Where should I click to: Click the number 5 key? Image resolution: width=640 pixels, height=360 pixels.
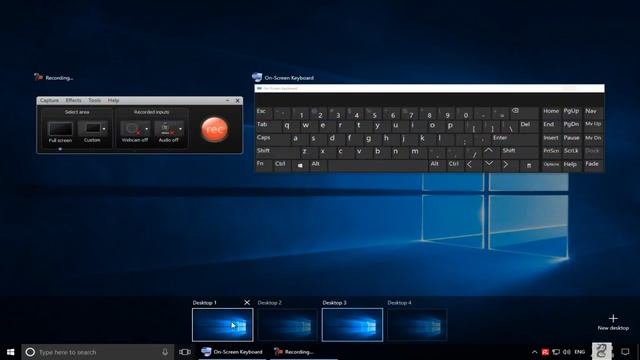(374, 113)
